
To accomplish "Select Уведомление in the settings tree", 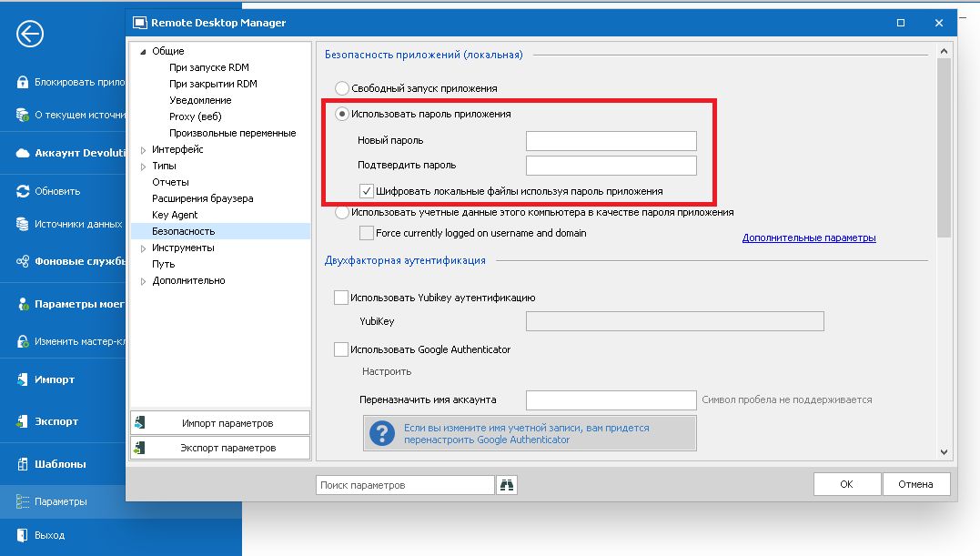I will coord(200,100).
